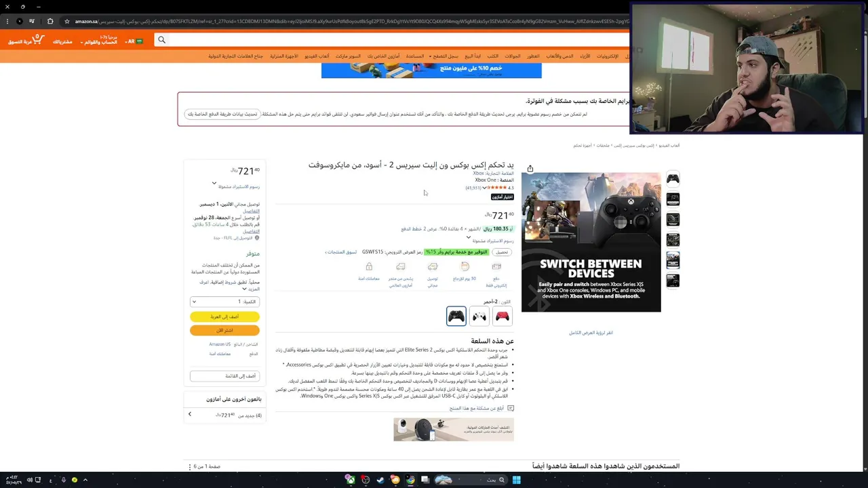Select the white controller color swatch
This screenshot has width=868, height=488.
pos(479,316)
